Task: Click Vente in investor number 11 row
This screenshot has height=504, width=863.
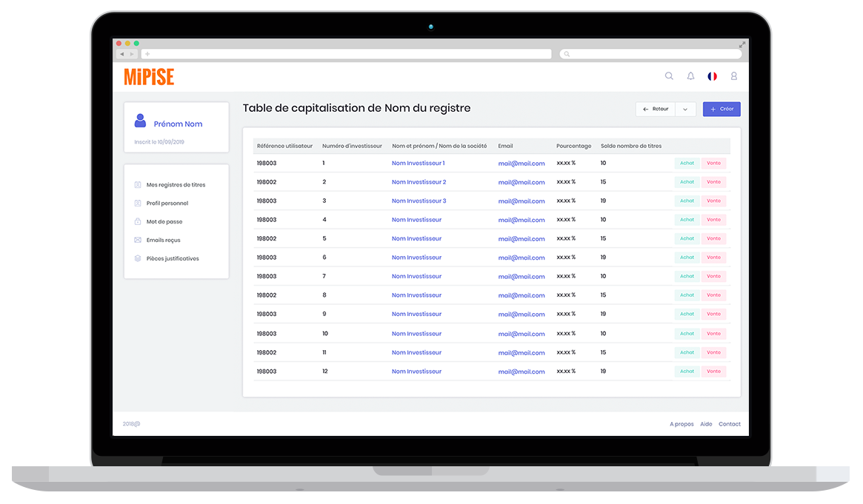Action: click(x=714, y=353)
